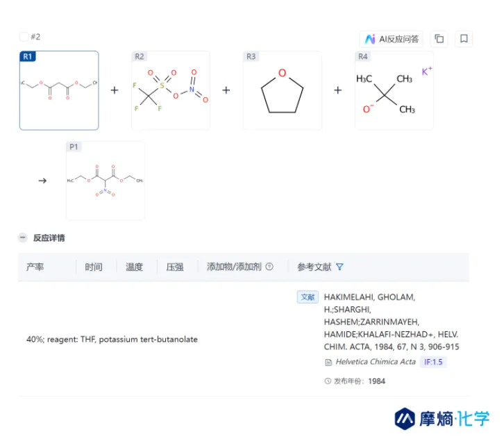The height and width of the screenshot is (439, 504).
Task: Click the IF:1.5 impact factor badge
Action: (433, 362)
